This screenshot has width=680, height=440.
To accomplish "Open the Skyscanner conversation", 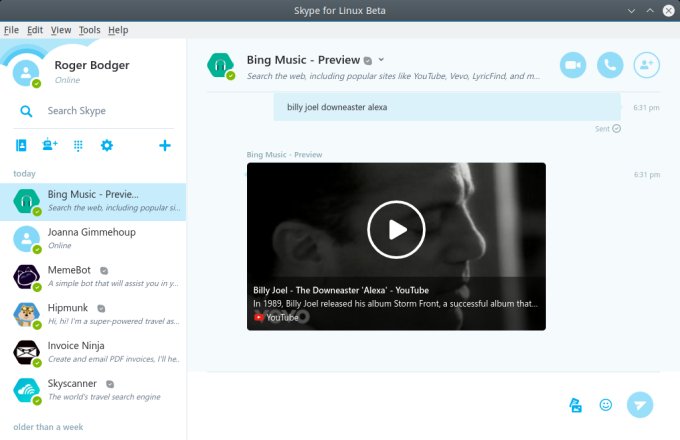I will [93, 390].
